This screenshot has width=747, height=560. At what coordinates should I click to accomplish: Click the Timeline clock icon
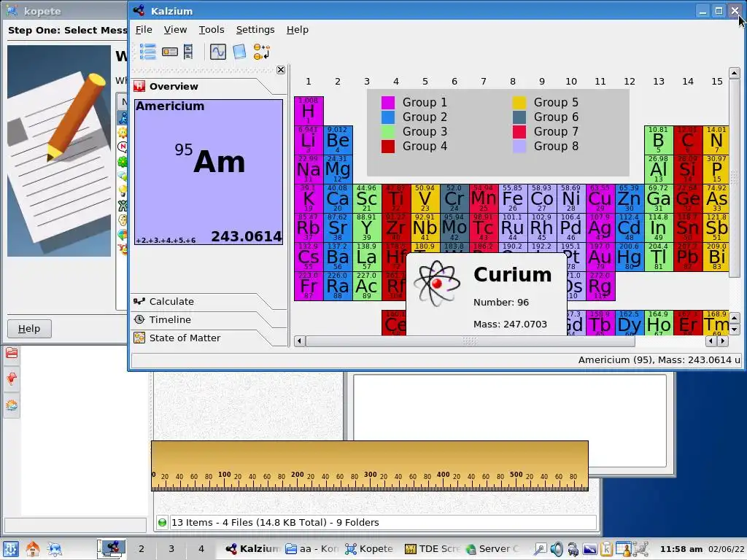(139, 319)
